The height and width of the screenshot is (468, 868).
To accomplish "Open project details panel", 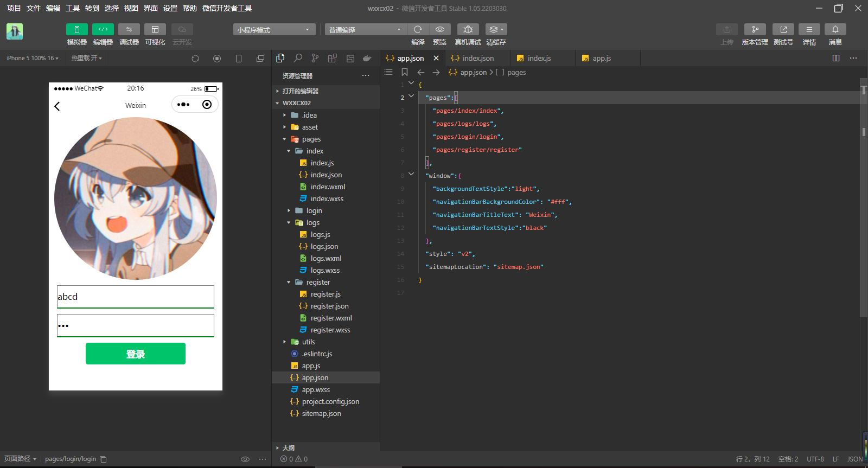I will (x=809, y=29).
